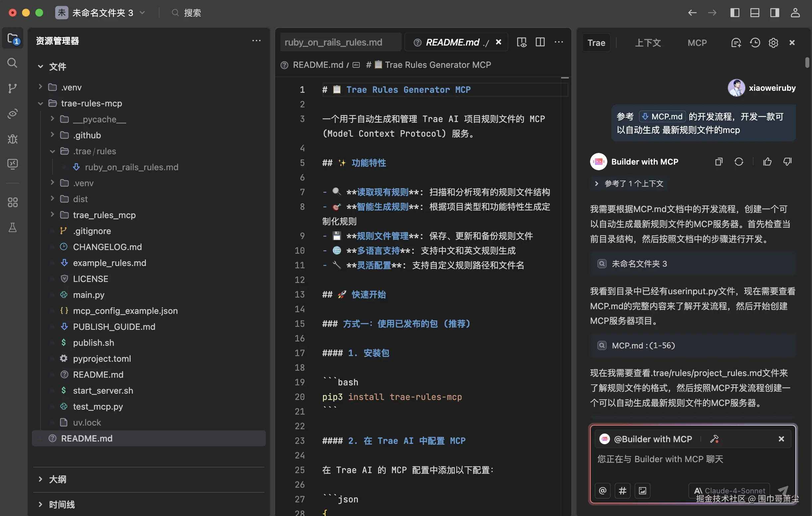This screenshot has width=812, height=516.
Task: Toggle the left sidebar layout
Action: (x=735, y=13)
